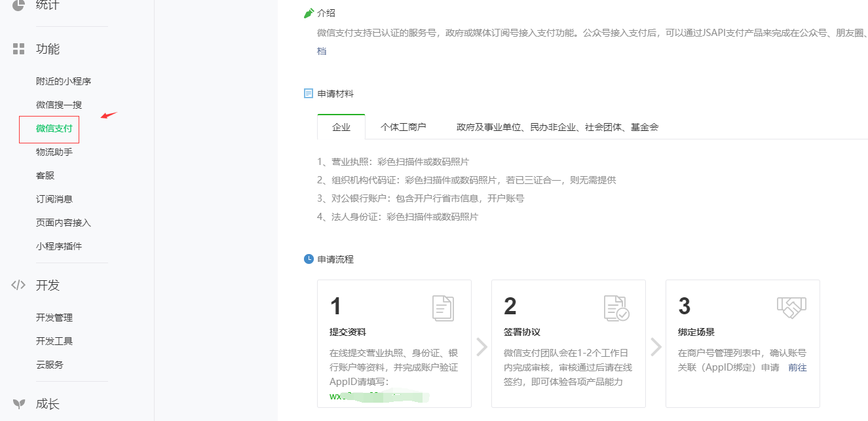Click the 提交资料 step title

point(348,332)
